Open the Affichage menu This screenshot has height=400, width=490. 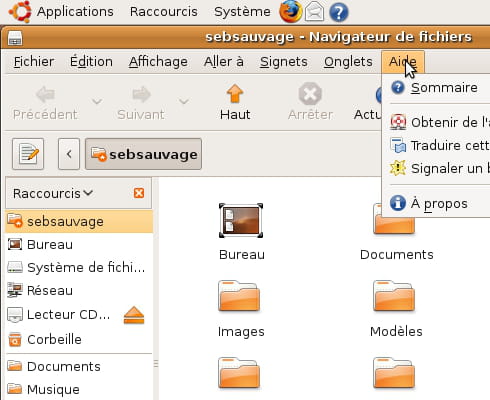[158, 62]
